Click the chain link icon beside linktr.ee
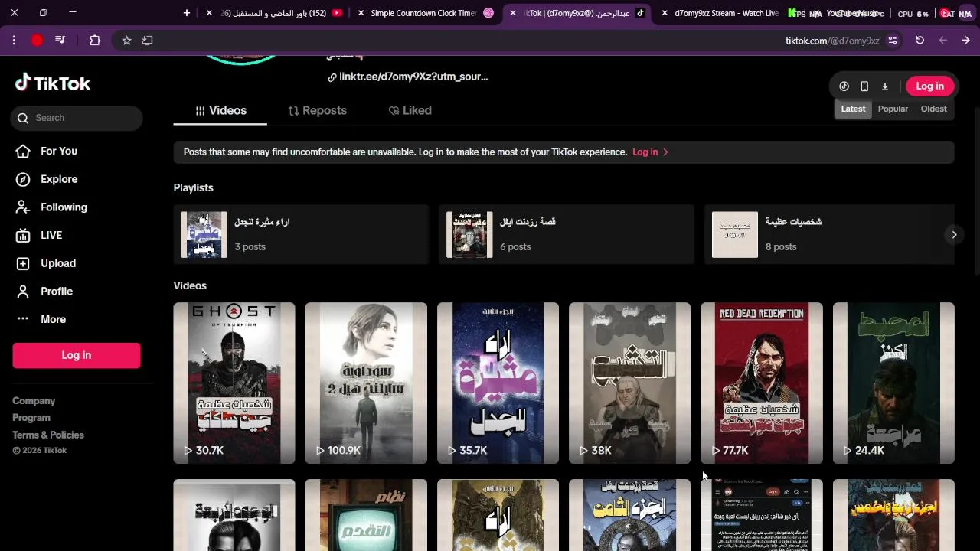Image resolution: width=980 pixels, height=551 pixels. click(x=332, y=77)
